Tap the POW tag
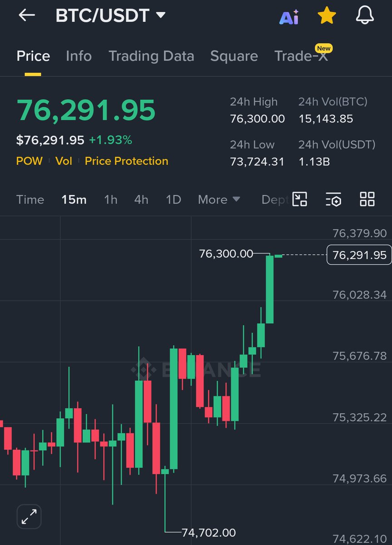This screenshot has width=392, height=545. [x=29, y=161]
